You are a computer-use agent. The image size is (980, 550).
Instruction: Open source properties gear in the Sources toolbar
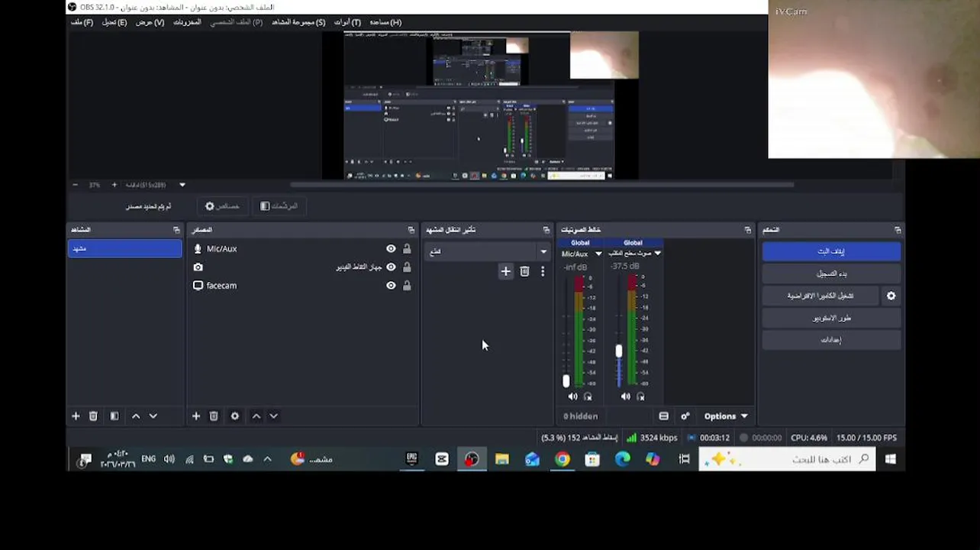tap(235, 416)
